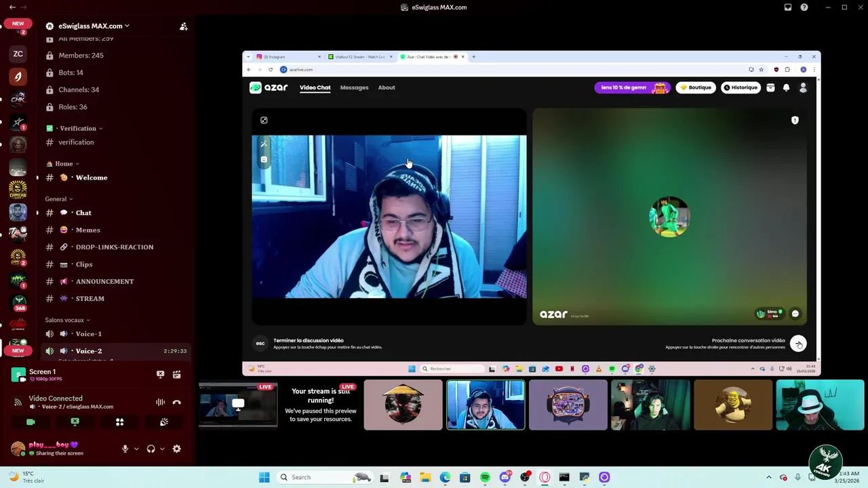Toggle Azar picture-in-picture icon
The image size is (868, 488).
pyautogui.click(x=264, y=120)
